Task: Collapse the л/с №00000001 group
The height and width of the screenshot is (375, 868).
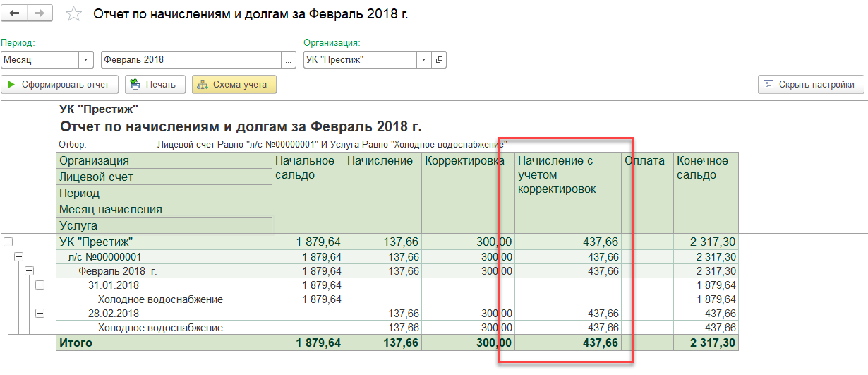Action: click(x=18, y=256)
